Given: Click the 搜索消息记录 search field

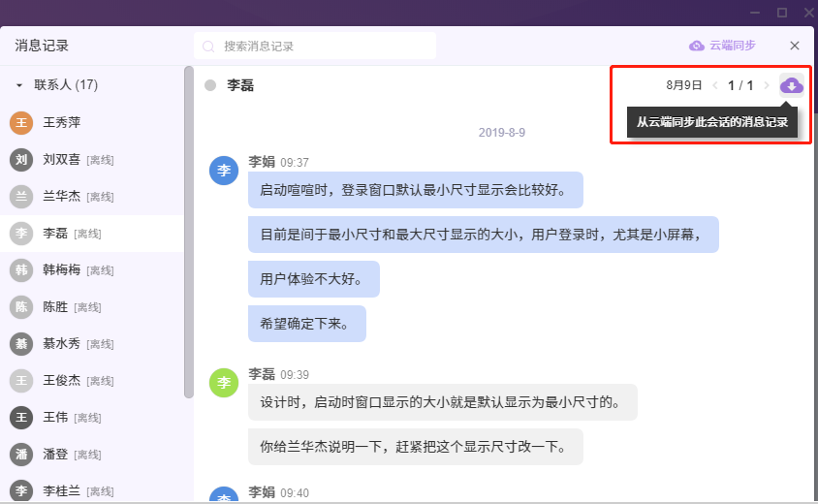Looking at the screenshot, I should [x=320, y=47].
